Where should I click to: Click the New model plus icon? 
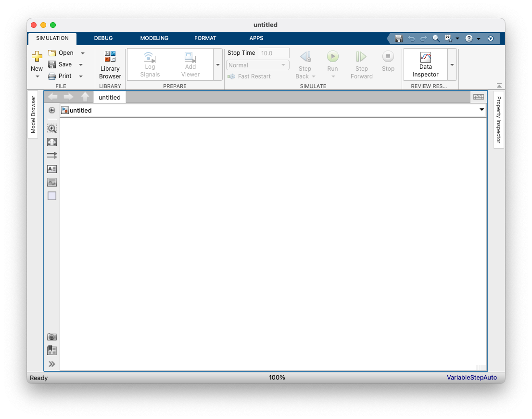pyautogui.click(x=37, y=56)
